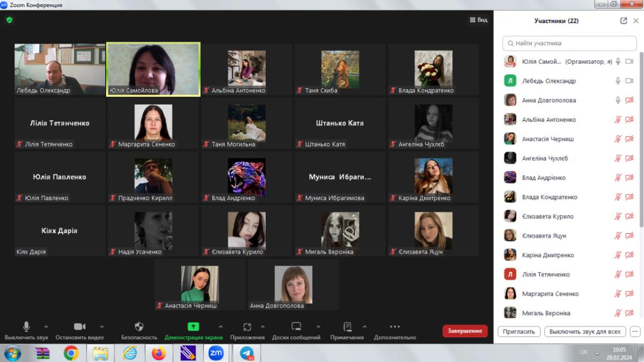Image resolution: width=644 pixels, height=362 pixels.
Task: Expand the screen share options arrow
Action: click(x=221, y=327)
